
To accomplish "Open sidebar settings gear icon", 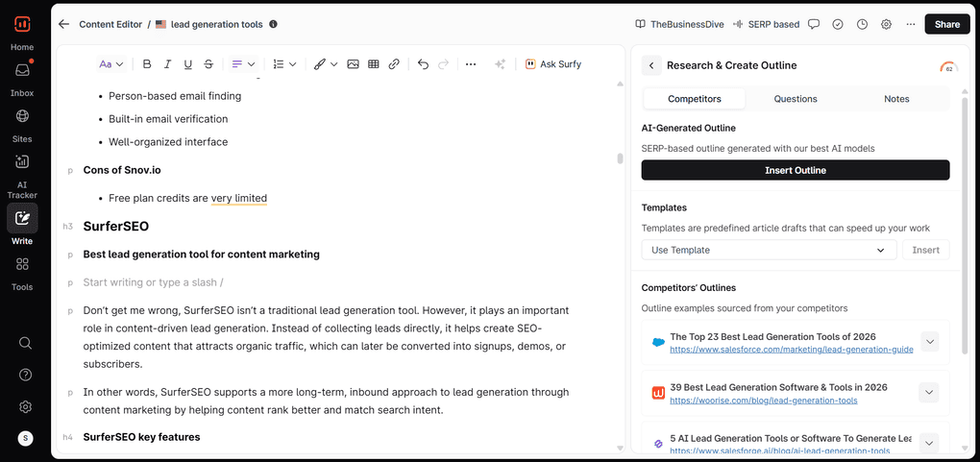I will click(x=25, y=407).
